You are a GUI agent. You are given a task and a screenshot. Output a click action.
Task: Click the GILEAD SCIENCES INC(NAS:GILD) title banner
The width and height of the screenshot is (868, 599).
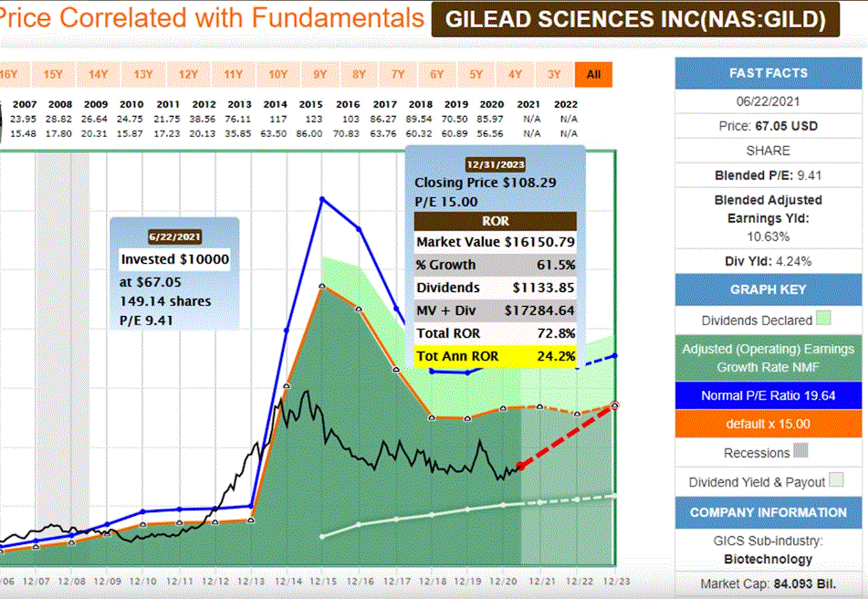tap(635, 19)
